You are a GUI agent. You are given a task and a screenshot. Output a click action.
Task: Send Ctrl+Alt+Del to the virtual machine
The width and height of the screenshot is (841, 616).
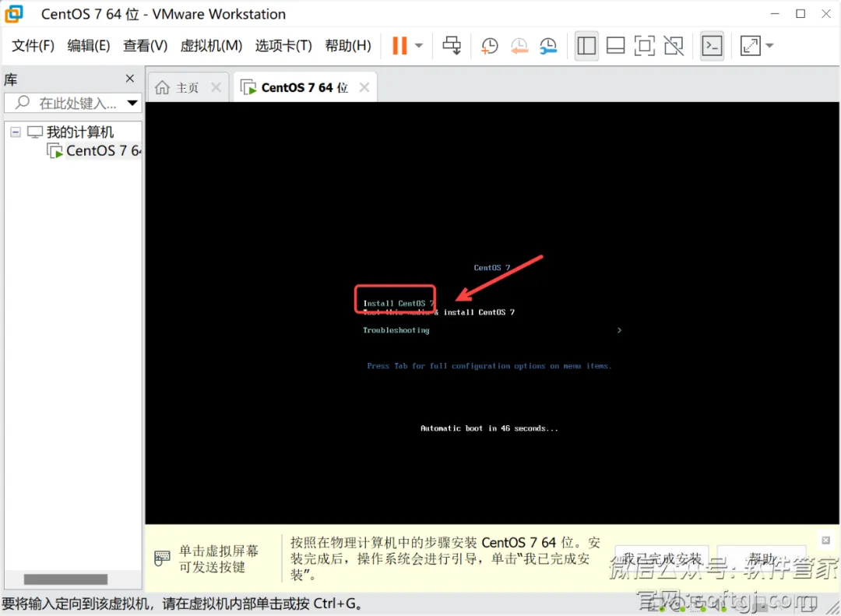point(452,46)
